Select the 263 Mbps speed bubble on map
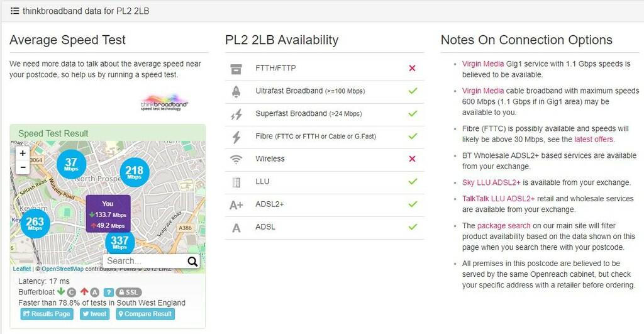 (x=35, y=223)
